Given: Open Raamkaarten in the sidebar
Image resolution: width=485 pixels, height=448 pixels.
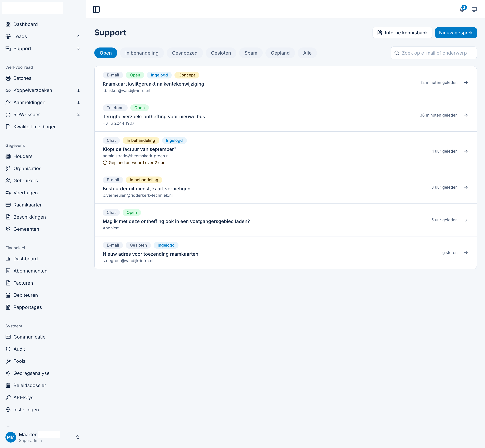Looking at the screenshot, I should coord(43,205).
